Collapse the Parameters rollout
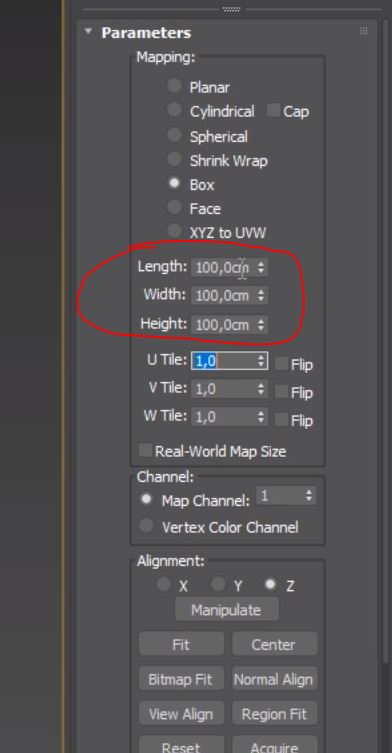 [x=88, y=32]
